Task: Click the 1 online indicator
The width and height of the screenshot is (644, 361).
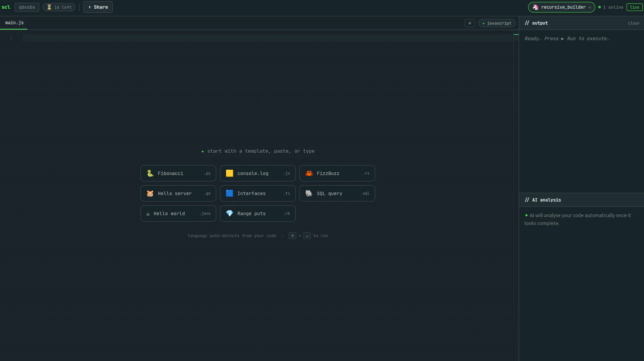Action: click(611, 7)
